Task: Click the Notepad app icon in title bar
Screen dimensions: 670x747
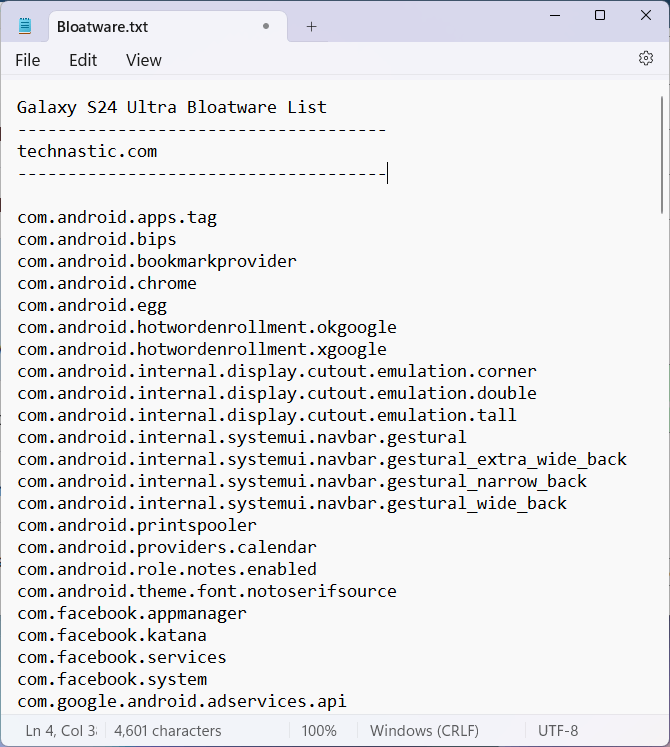Action: (25, 27)
